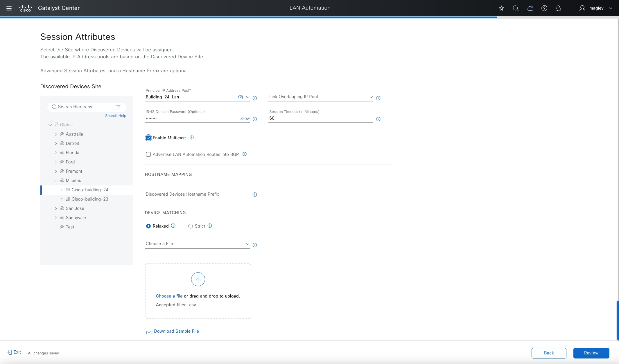Click the Discovered Devices Hostname Prefix field
Viewport: 619px width, 364px height.
[197, 194]
